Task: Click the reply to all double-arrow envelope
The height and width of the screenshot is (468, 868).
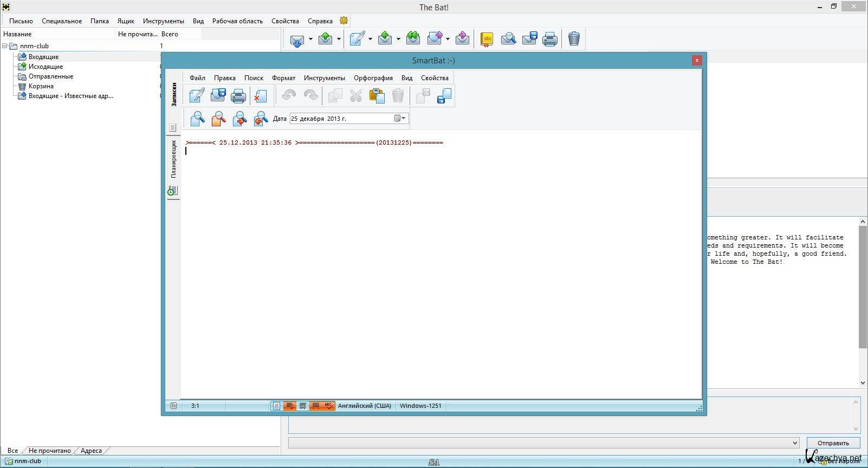Action: (x=413, y=38)
